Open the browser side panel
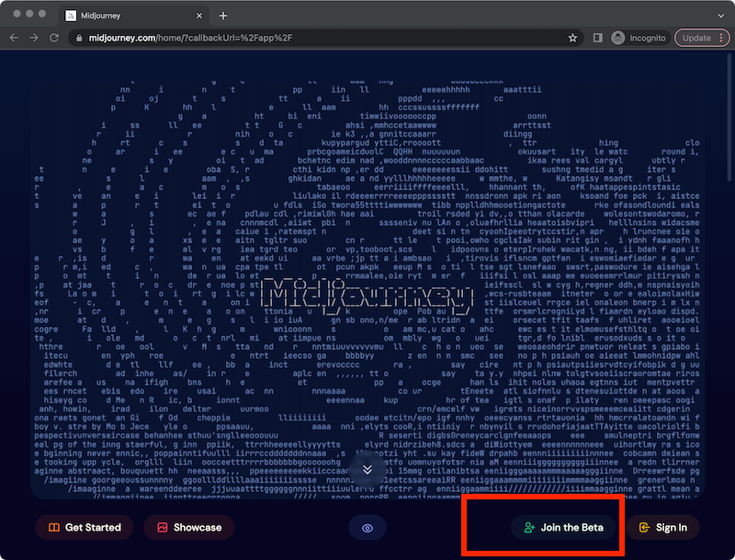 coord(598,38)
